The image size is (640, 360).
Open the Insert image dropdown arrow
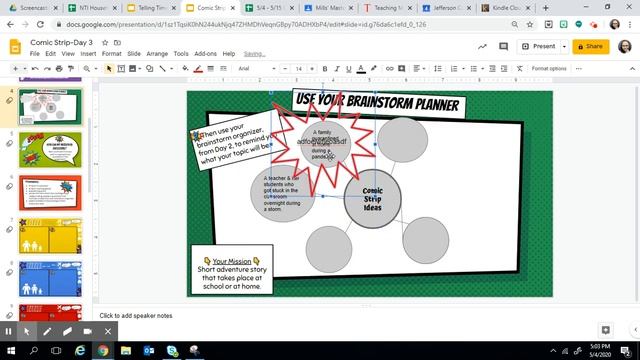pos(140,69)
